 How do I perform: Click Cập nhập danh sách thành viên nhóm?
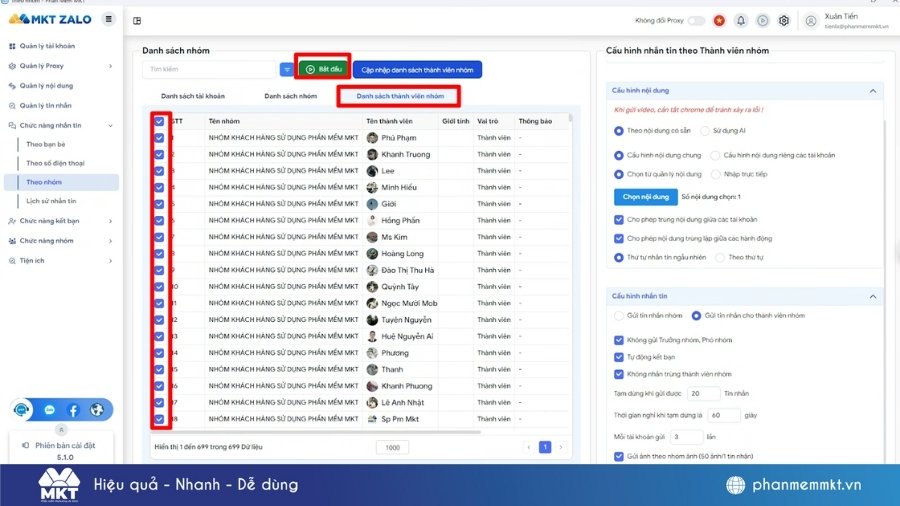pos(417,70)
